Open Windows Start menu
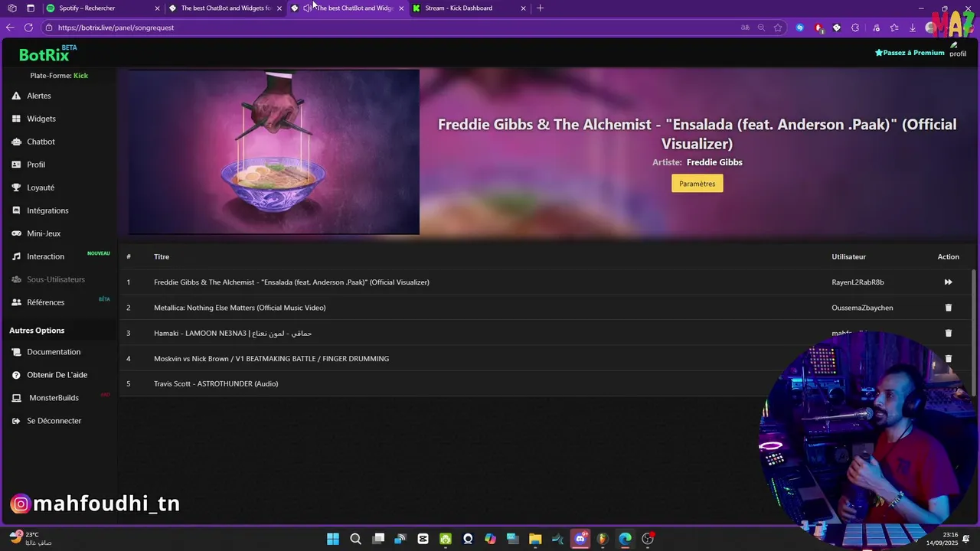The image size is (980, 551). coord(333,539)
